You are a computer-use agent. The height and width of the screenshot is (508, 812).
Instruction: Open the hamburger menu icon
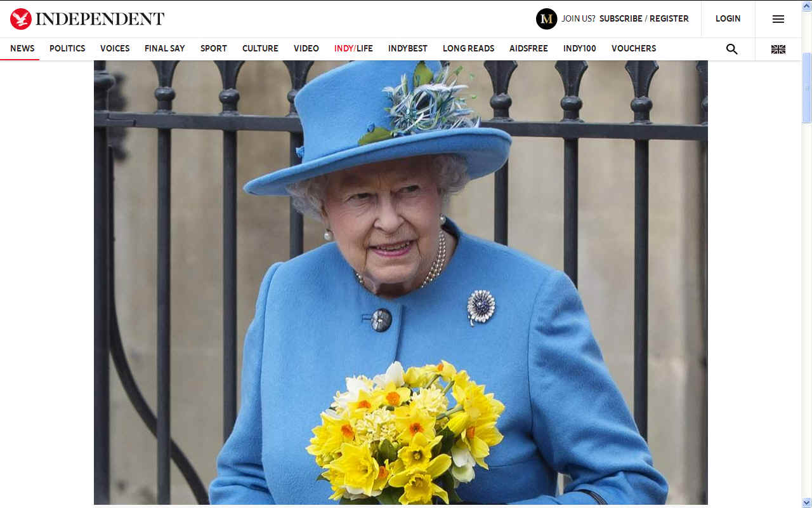(x=778, y=19)
